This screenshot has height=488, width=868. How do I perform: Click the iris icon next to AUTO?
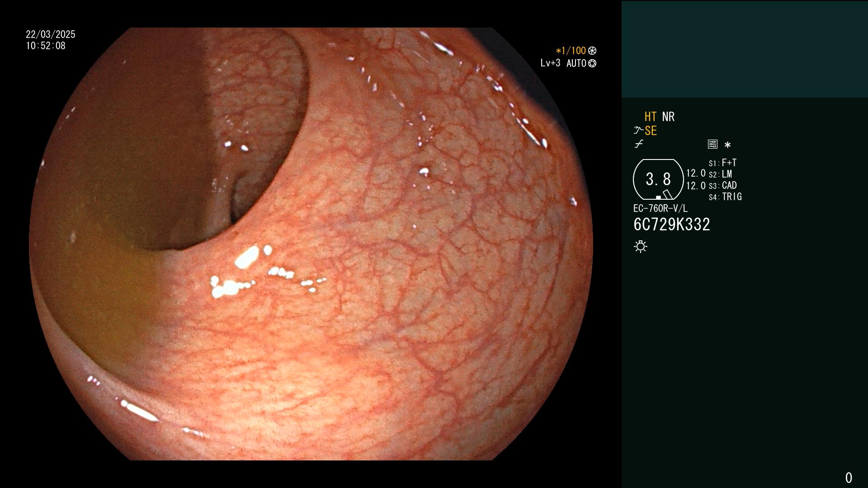592,63
